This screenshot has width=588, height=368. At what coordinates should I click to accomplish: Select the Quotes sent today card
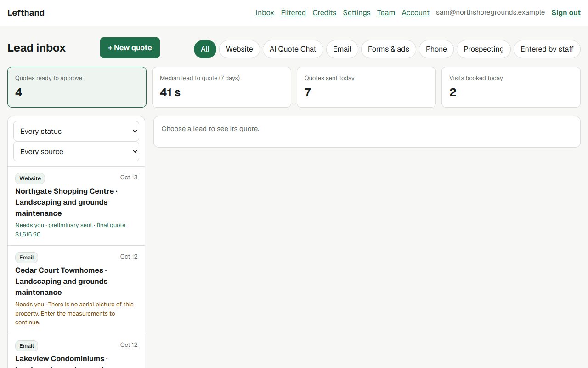pos(366,87)
